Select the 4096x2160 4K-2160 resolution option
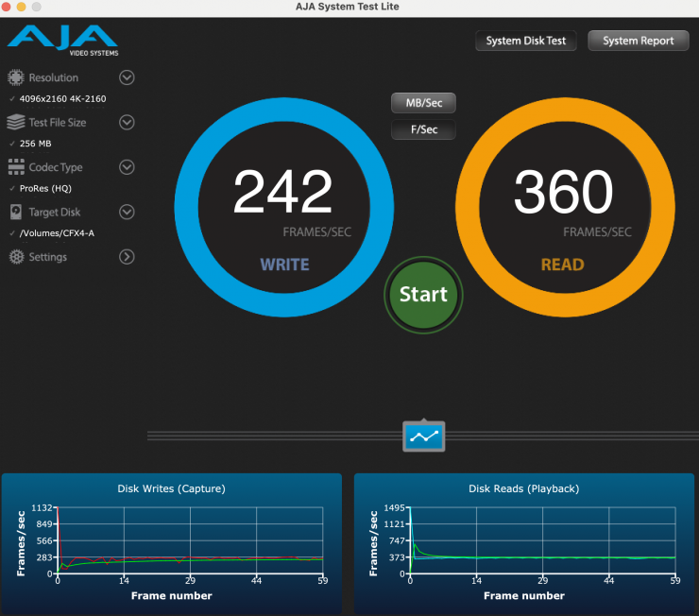The image size is (699, 616). click(63, 99)
